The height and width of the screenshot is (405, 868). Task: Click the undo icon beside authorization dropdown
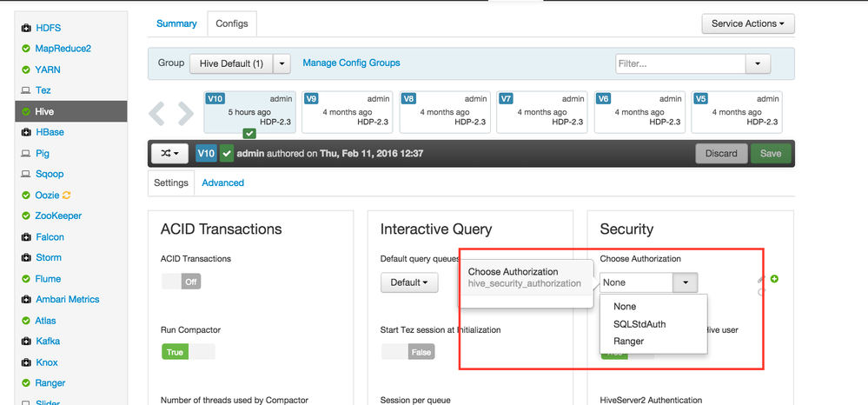[x=761, y=291]
